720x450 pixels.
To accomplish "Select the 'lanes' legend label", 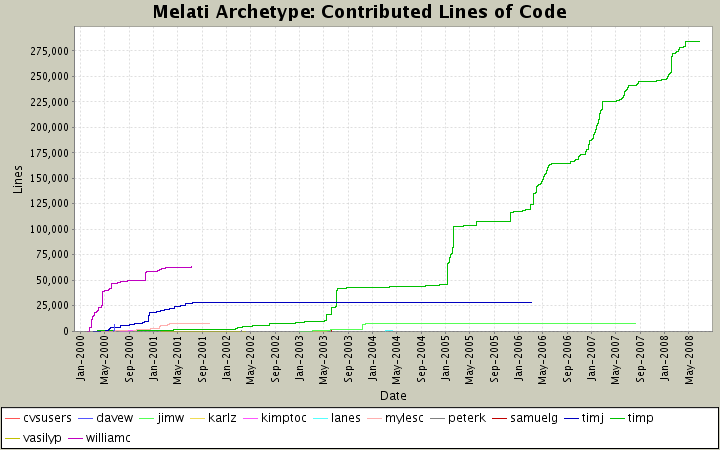I will (345, 418).
